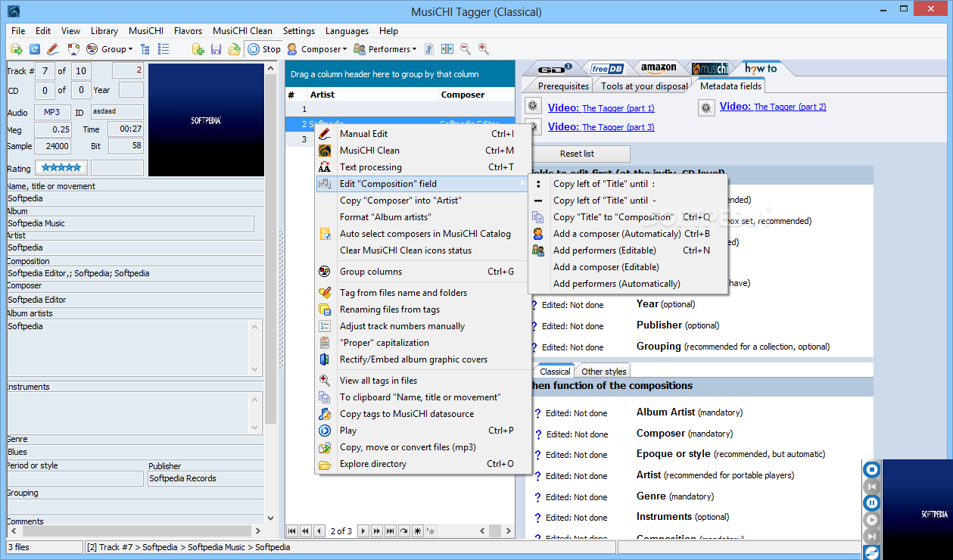
Task: Click the list view icon after the tree icon
Action: tap(164, 49)
